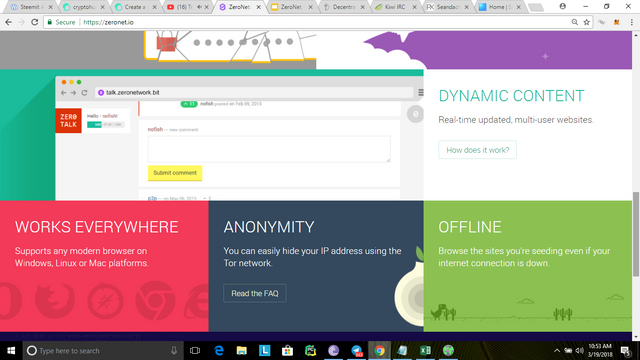
Task: Click the page vertical scrollbar thumb
Action: [636, 234]
